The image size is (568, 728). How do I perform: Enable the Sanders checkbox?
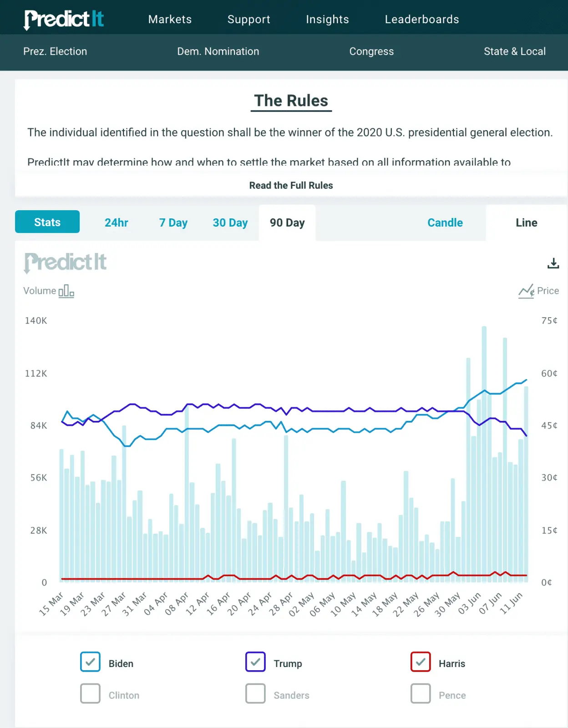(x=255, y=694)
